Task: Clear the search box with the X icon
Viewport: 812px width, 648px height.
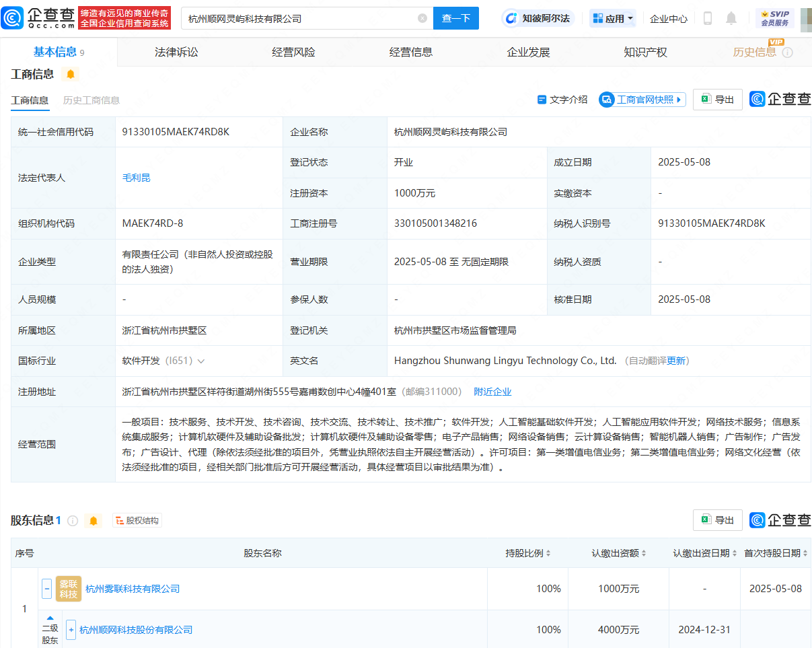Action: 422,18
